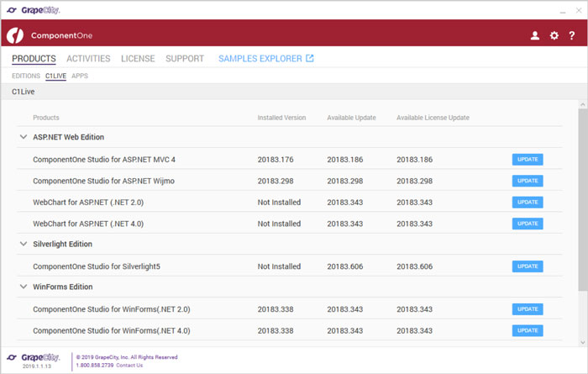Click the GrapeCity logo in footer
Image resolution: width=588 pixels, height=374 pixels.
(x=34, y=357)
